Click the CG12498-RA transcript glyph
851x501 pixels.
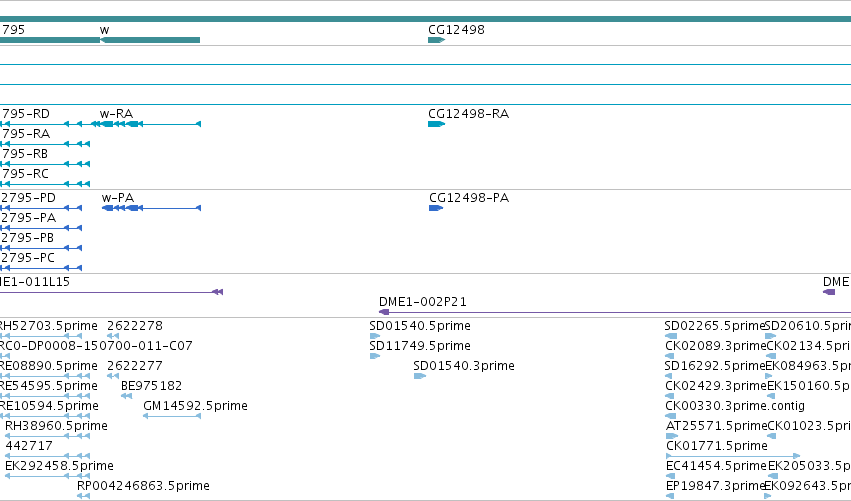click(x=436, y=124)
